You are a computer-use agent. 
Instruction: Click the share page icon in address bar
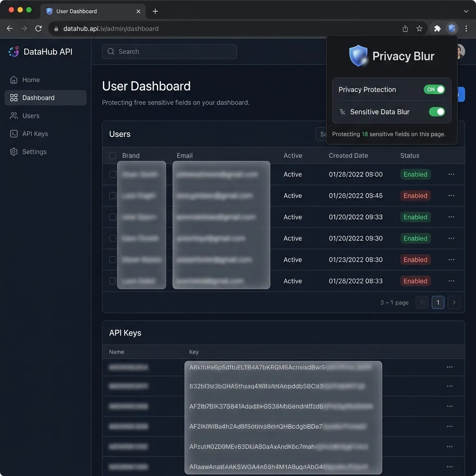(x=405, y=28)
